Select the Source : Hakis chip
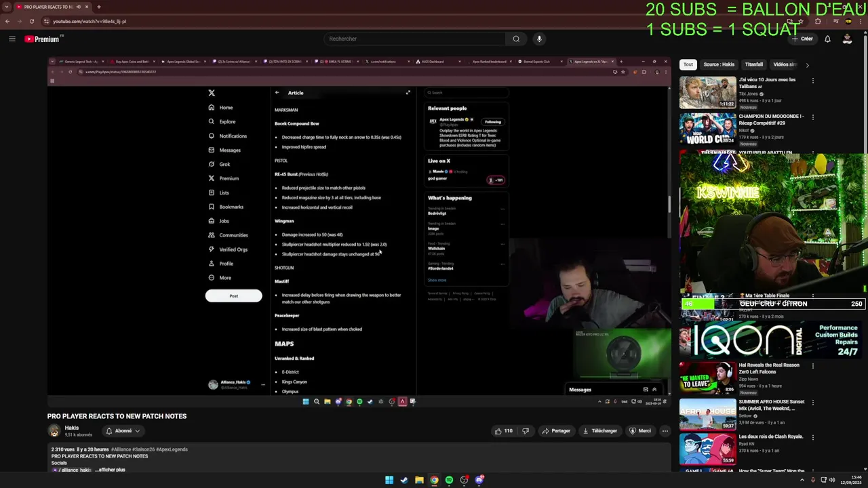Image resolution: width=868 pixels, height=488 pixels. tap(719, 64)
